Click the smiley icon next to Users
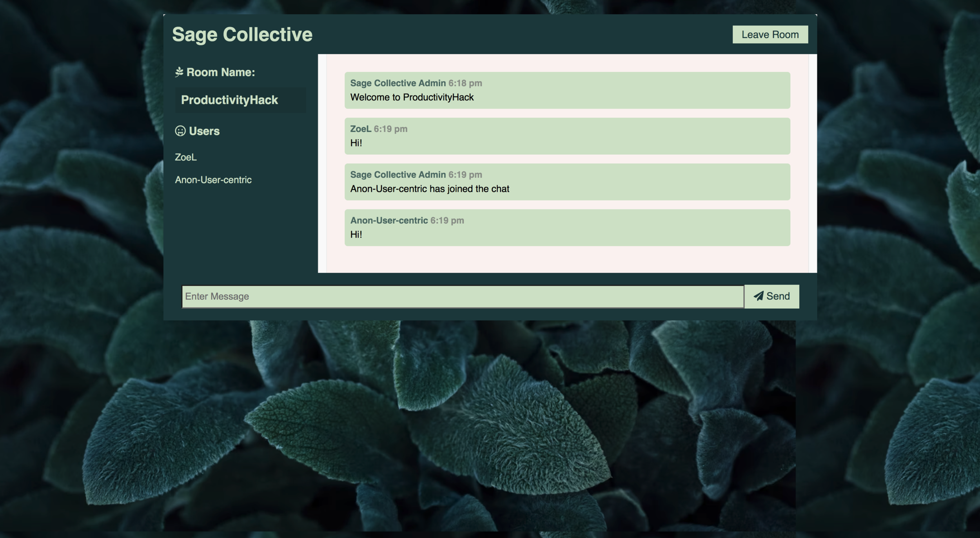The width and height of the screenshot is (980, 538). point(180,131)
